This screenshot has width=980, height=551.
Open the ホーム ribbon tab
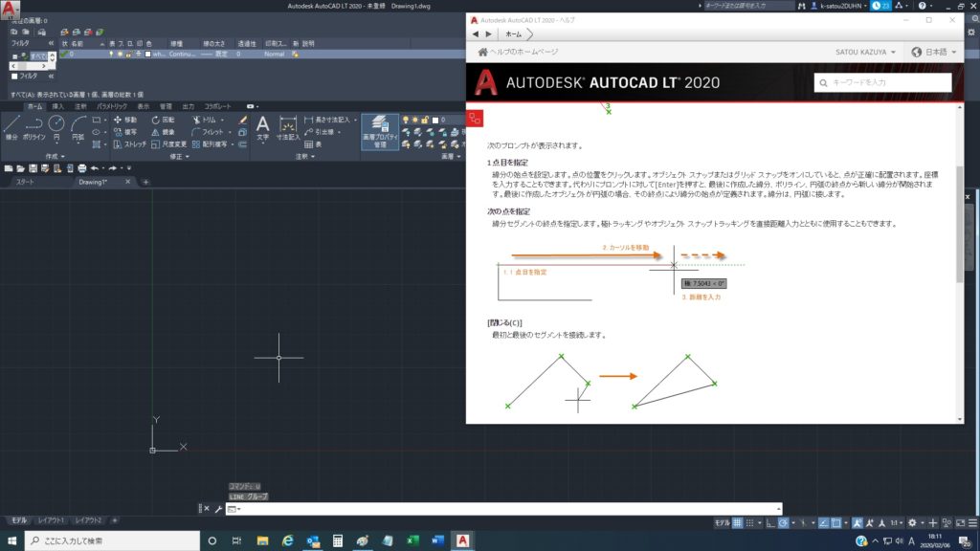tap(35, 107)
